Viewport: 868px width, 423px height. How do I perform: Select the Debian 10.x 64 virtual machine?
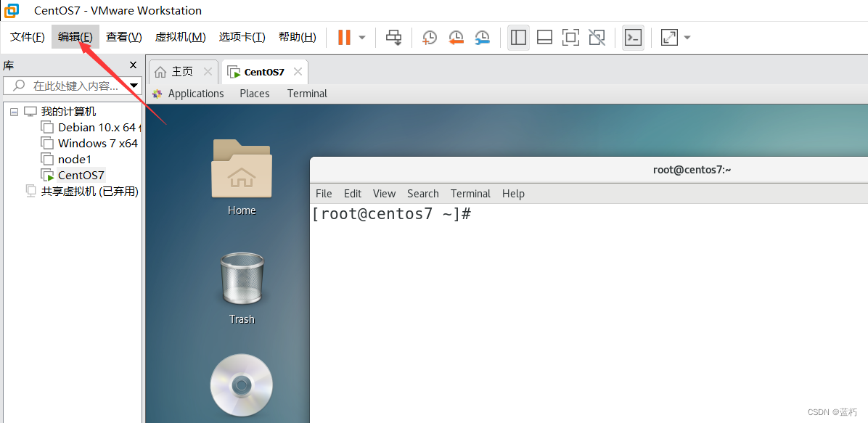(x=99, y=128)
